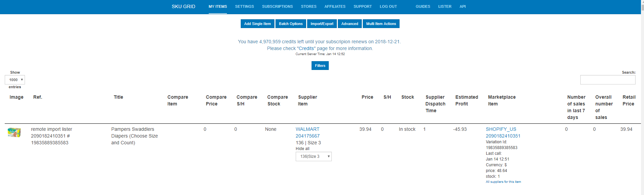Click the Compare Stock value None

click(271, 129)
